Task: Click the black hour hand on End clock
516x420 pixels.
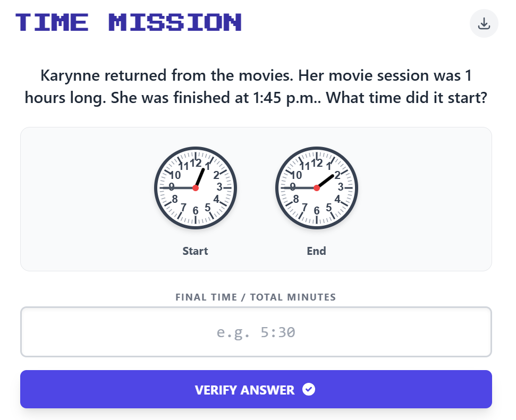Action: click(x=326, y=181)
